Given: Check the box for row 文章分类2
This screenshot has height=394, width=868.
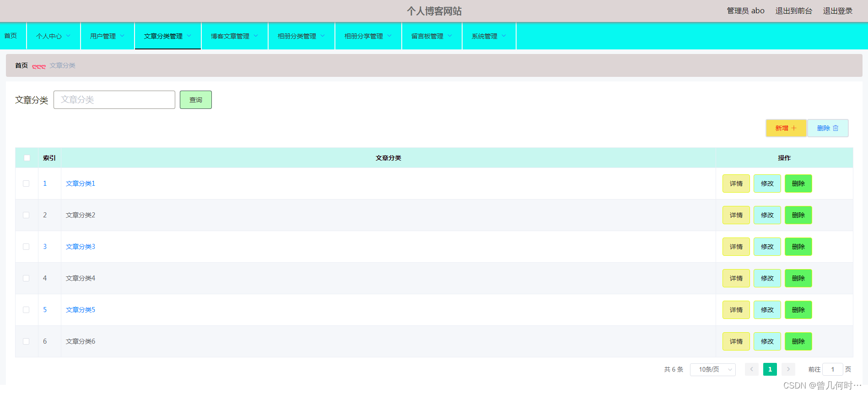Looking at the screenshot, I should (26, 215).
